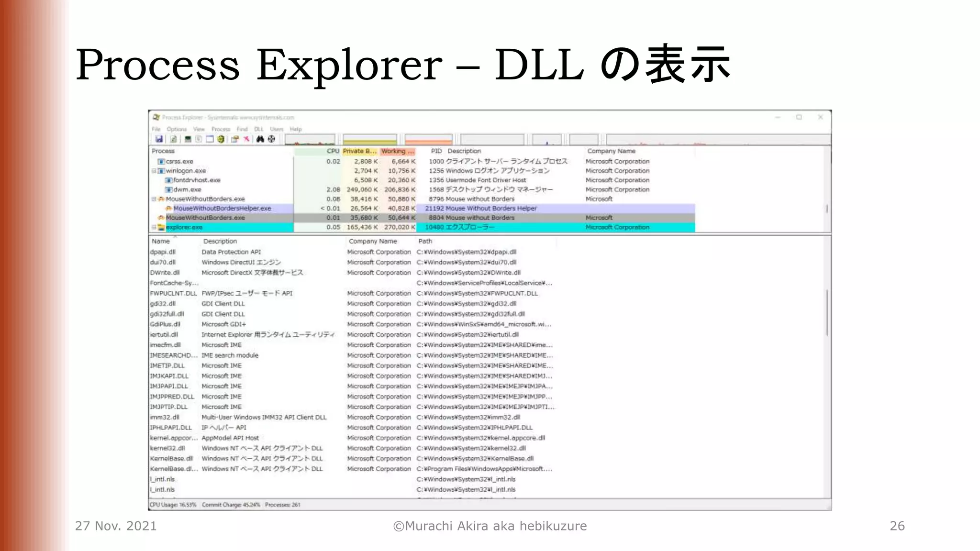Open the Find menu
The height and width of the screenshot is (551, 980).
pos(242,129)
